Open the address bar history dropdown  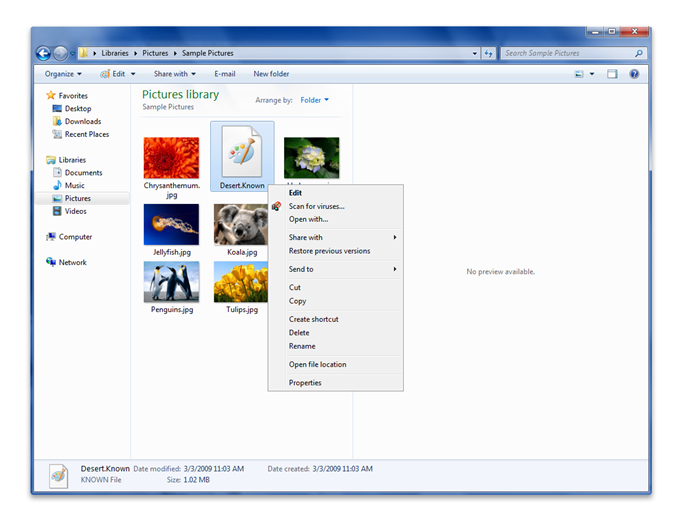pyautogui.click(x=475, y=53)
